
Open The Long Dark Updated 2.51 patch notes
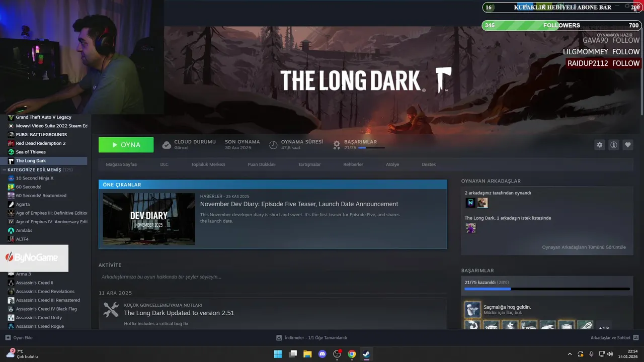179,313
